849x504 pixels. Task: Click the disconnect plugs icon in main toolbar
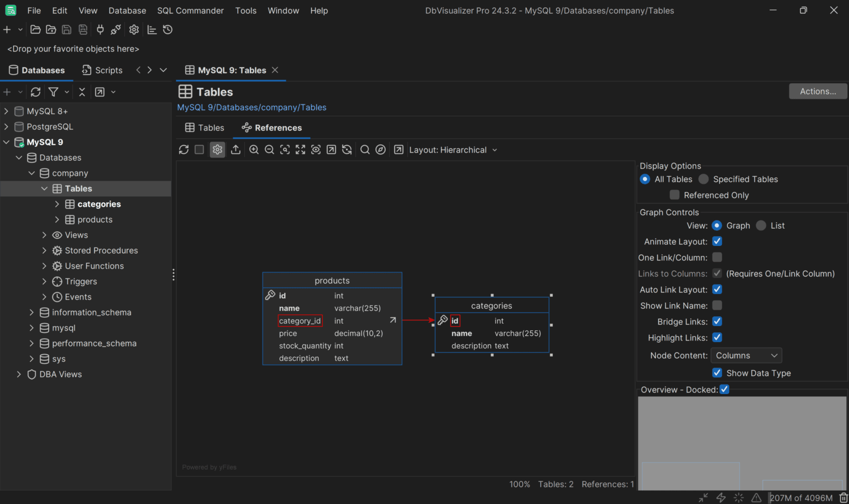(x=116, y=30)
